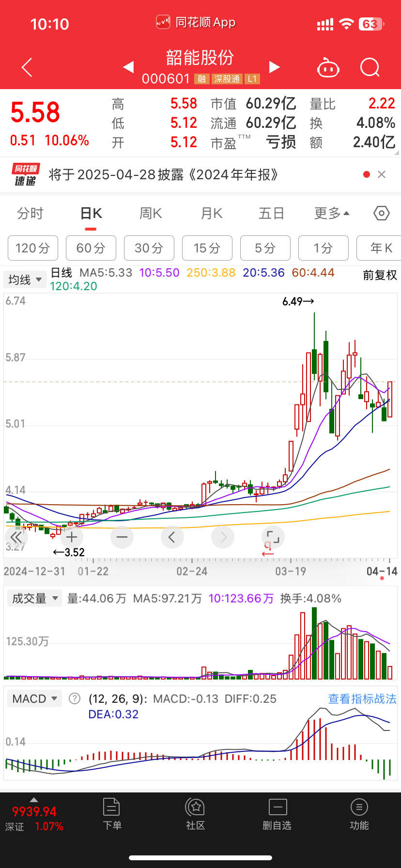This screenshot has height=868, width=401.
Task: Switch to 周K weekly tab
Action: point(151,213)
